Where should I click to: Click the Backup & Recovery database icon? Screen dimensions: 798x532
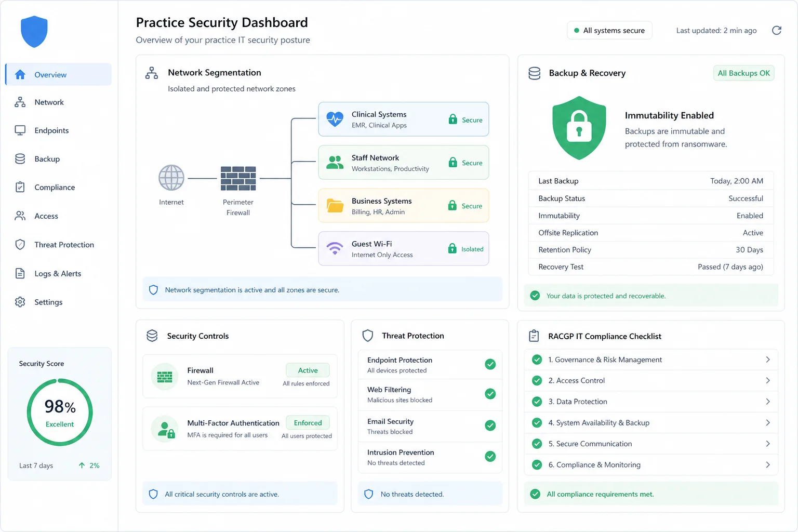[x=535, y=73]
